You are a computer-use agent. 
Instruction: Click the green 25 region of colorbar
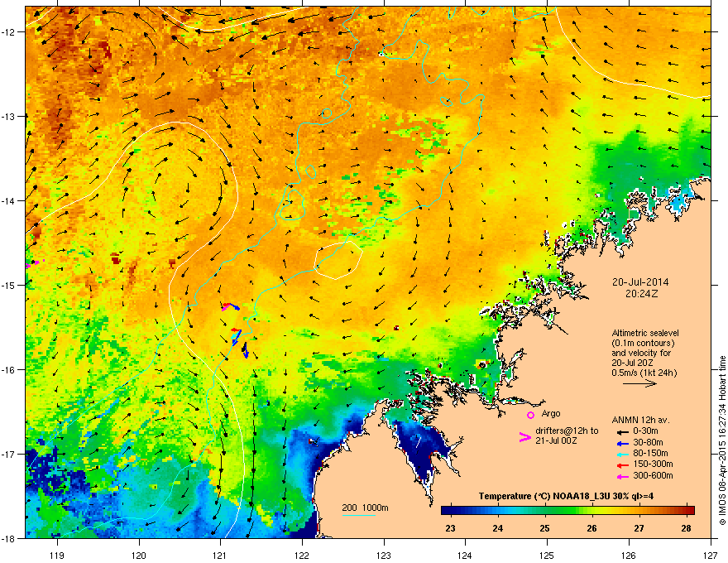coord(545,510)
